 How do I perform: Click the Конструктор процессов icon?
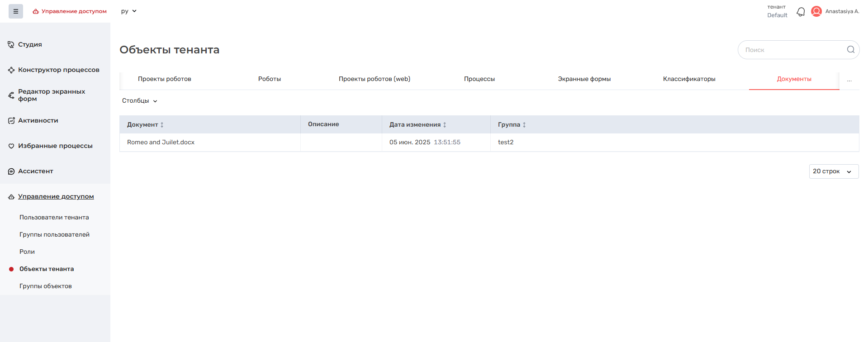(11, 70)
